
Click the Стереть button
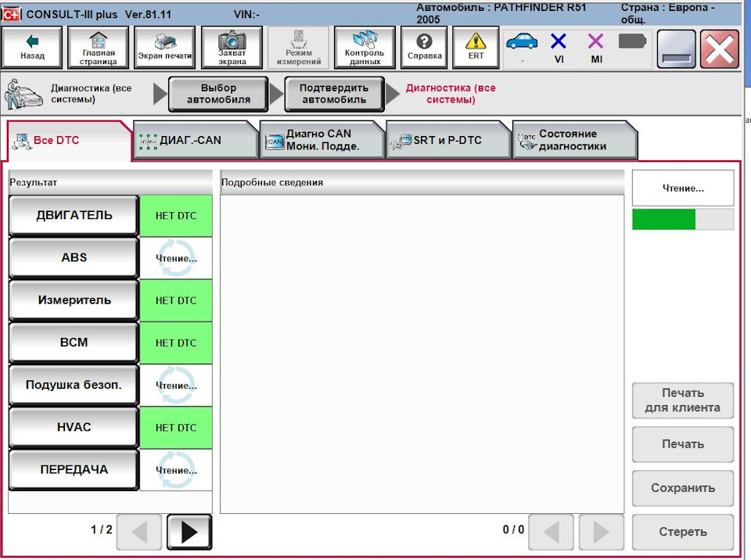pos(682,532)
